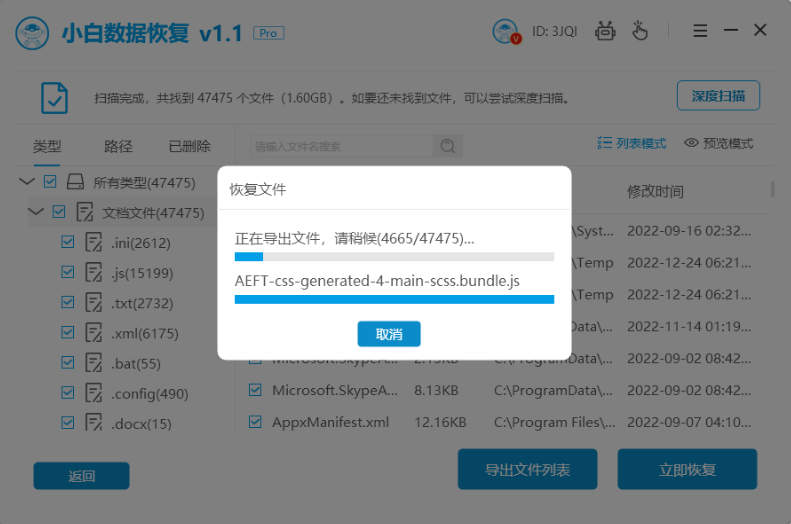Select the .docx(15) tree item
Viewport: 791px width, 524px height.
coord(141,424)
